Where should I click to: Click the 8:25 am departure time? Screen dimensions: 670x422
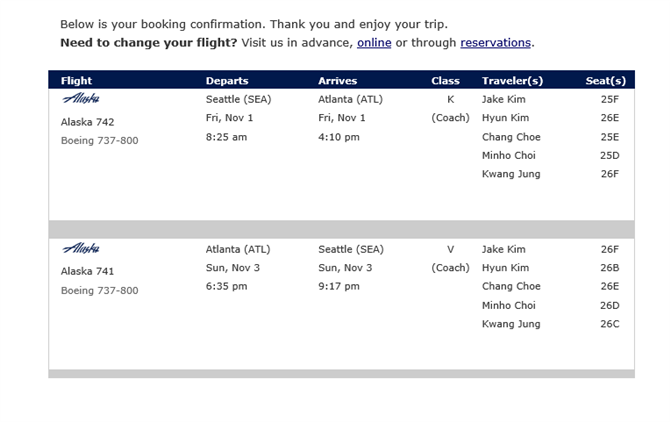tap(226, 137)
